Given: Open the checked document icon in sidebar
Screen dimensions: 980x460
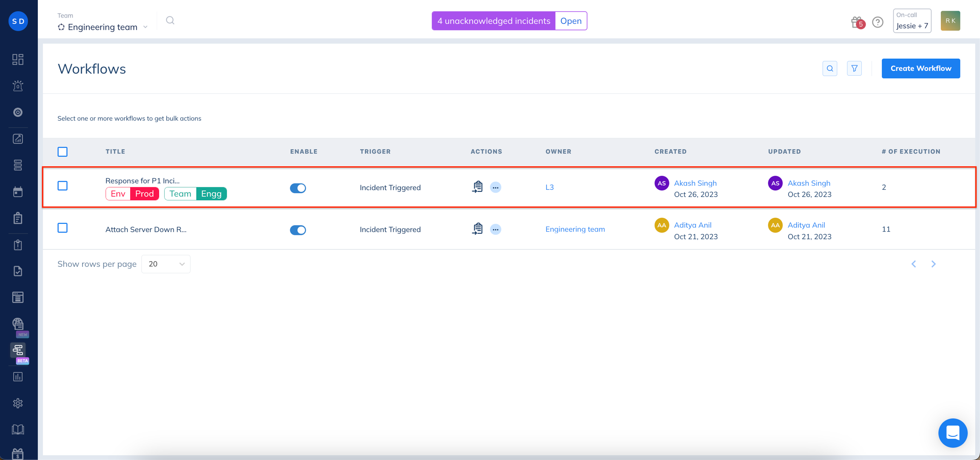Looking at the screenshot, I should (18, 271).
